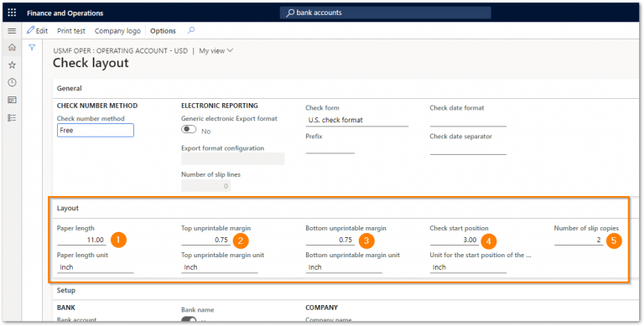
Task: Click the Check layout page title
Action: click(91, 63)
